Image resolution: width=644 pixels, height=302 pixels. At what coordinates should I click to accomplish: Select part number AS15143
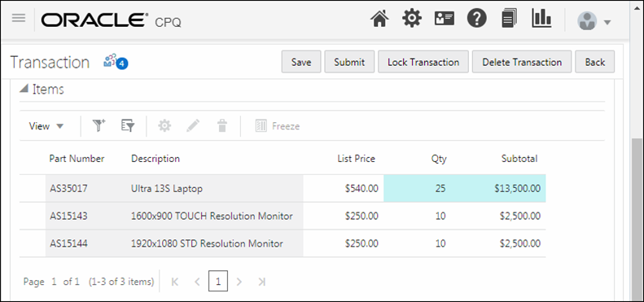[68, 216]
